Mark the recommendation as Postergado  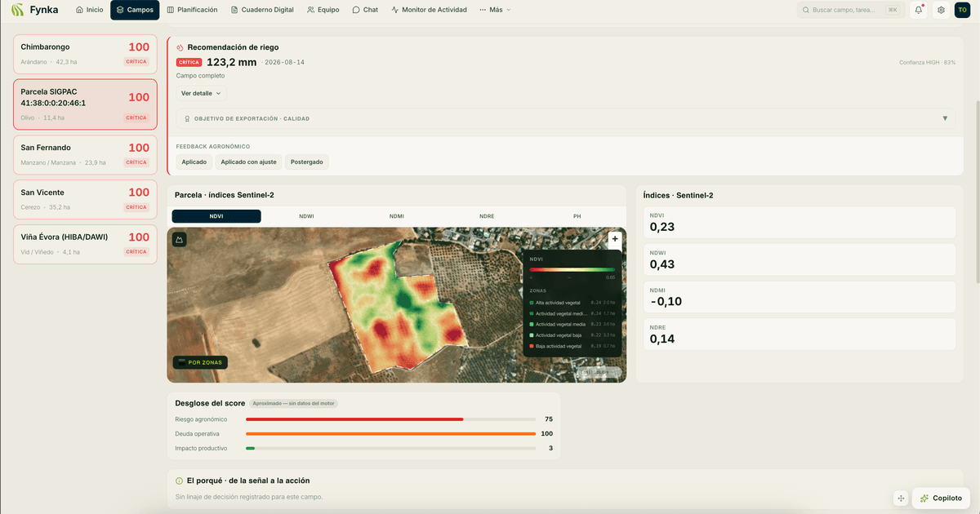coord(307,162)
